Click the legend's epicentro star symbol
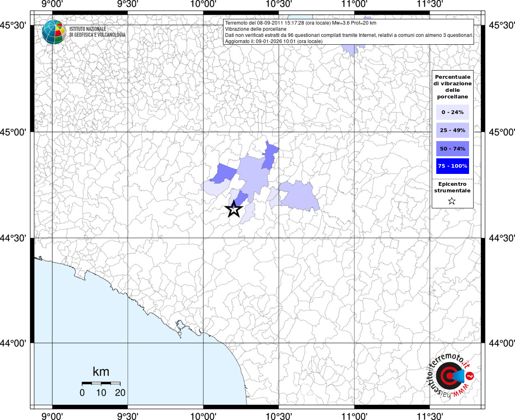 coord(452,201)
